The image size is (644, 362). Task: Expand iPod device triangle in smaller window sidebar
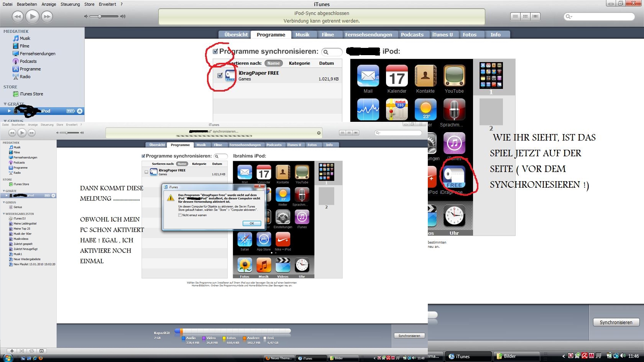tap(7, 195)
